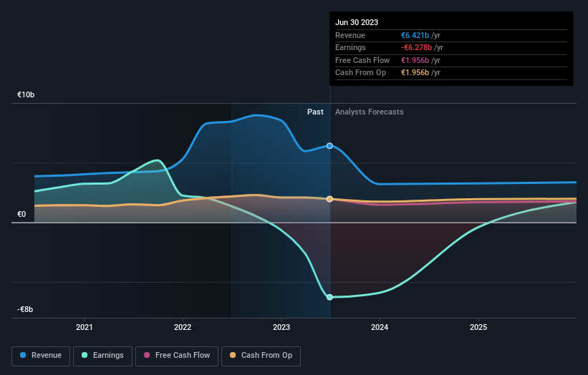Click the €0 y-axis label
This screenshot has height=375, width=588.
(21, 214)
